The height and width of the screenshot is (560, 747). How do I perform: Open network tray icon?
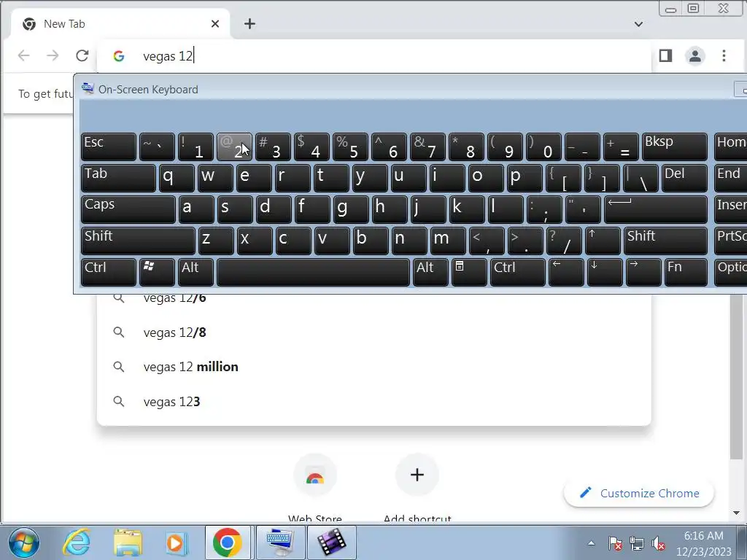point(636,543)
